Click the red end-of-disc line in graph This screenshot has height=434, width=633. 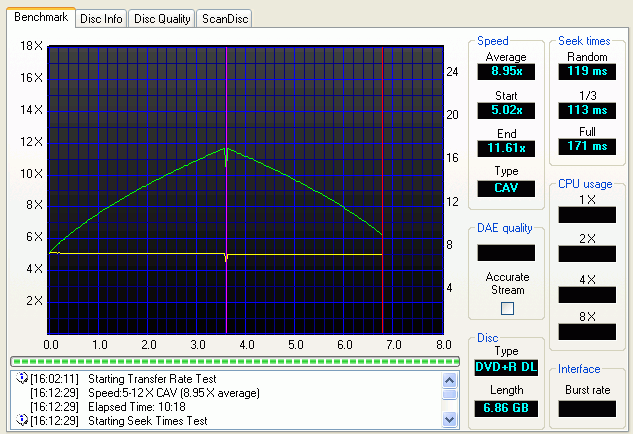tap(382, 190)
